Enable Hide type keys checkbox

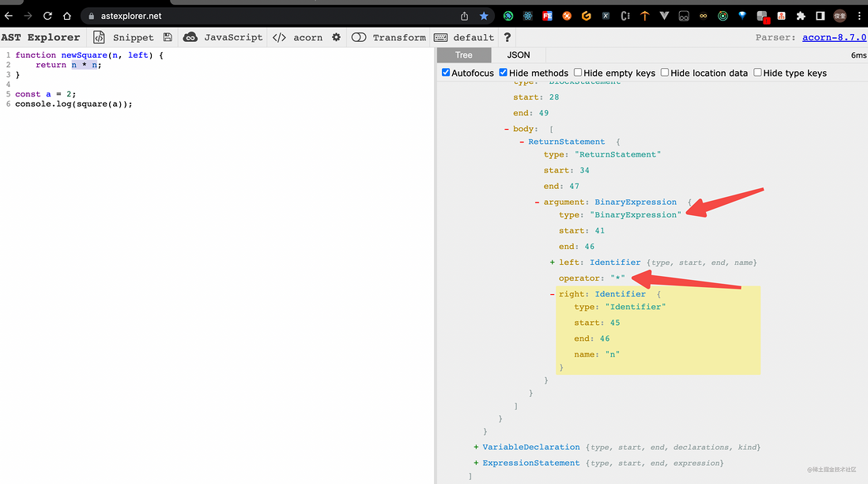click(x=757, y=73)
